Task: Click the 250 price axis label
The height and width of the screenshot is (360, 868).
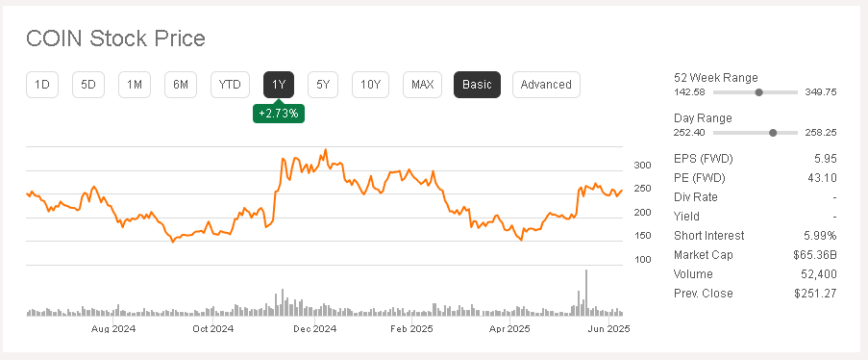Action: point(643,189)
